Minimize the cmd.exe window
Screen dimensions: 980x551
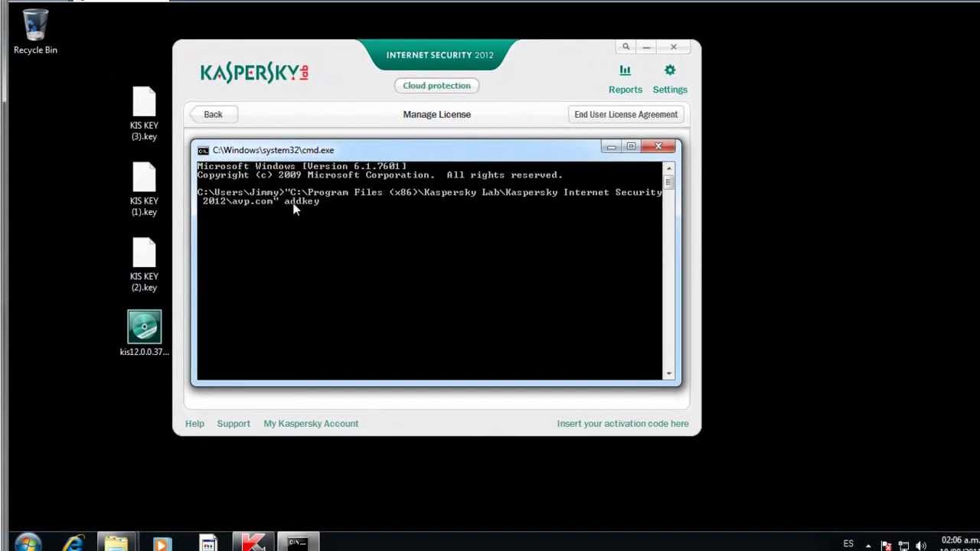point(611,146)
